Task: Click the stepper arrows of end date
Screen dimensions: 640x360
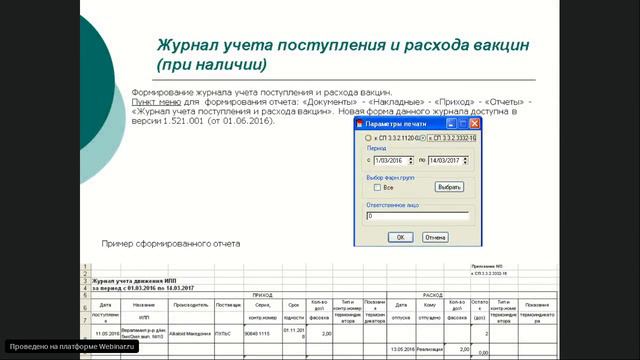Action: click(x=465, y=160)
